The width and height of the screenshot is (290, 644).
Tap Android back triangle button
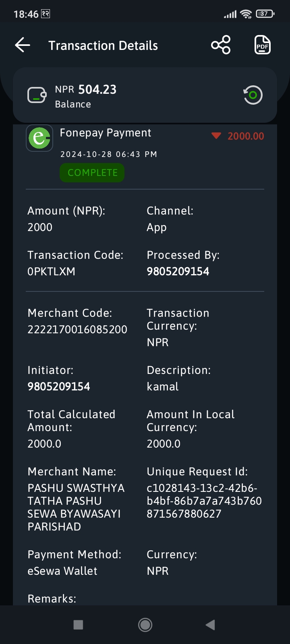click(x=210, y=625)
